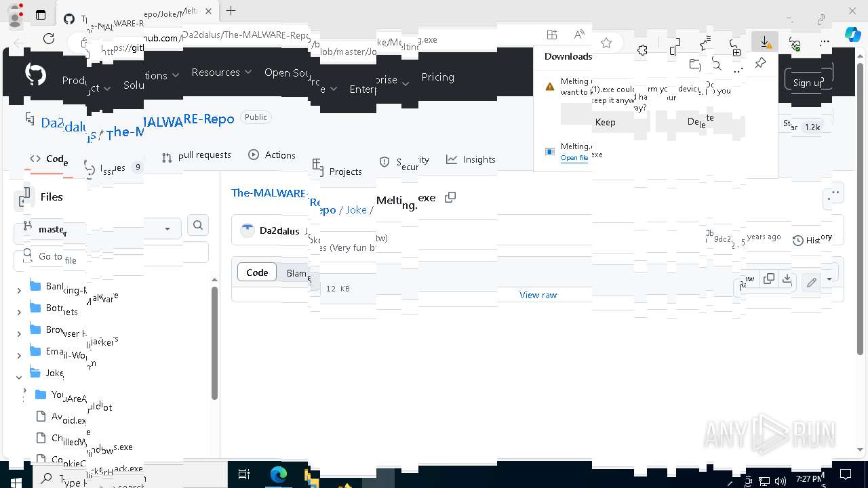Go to the Pull requests tab
868x488 pixels.
click(197, 156)
